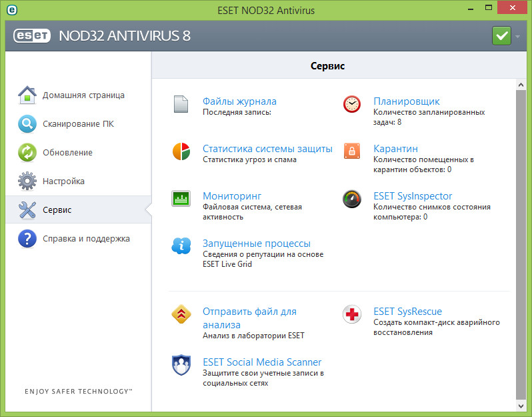The height and width of the screenshot is (417, 532).
Task: Click the ESET logo in the header
Action: tap(32, 35)
